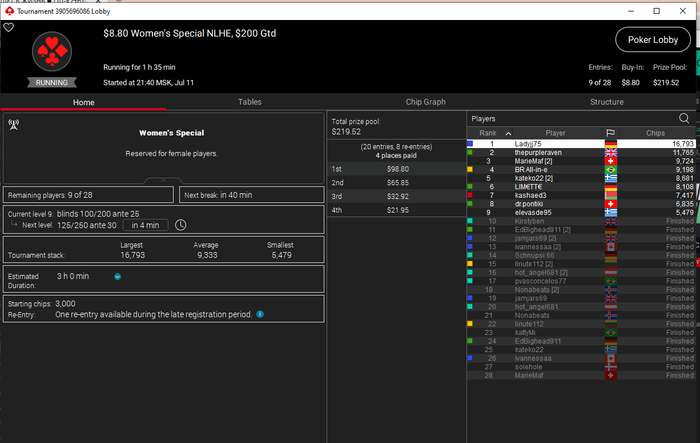This screenshot has width=700, height=443.
Task: Open the Chip Graph tab
Action: (x=425, y=102)
